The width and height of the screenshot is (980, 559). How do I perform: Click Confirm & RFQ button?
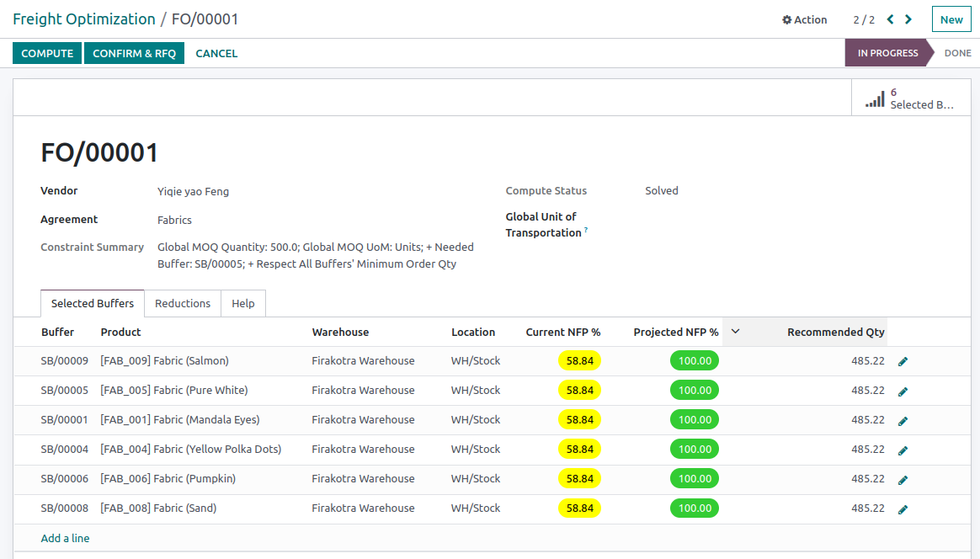[134, 53]
